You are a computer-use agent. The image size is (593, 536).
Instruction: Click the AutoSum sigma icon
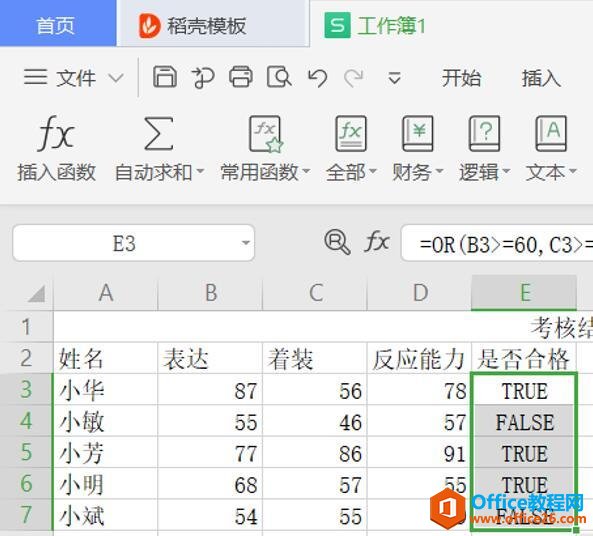159,134
